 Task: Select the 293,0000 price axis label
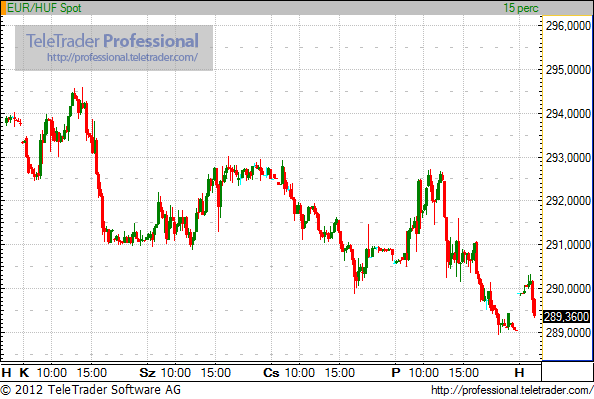click(568, 157)
